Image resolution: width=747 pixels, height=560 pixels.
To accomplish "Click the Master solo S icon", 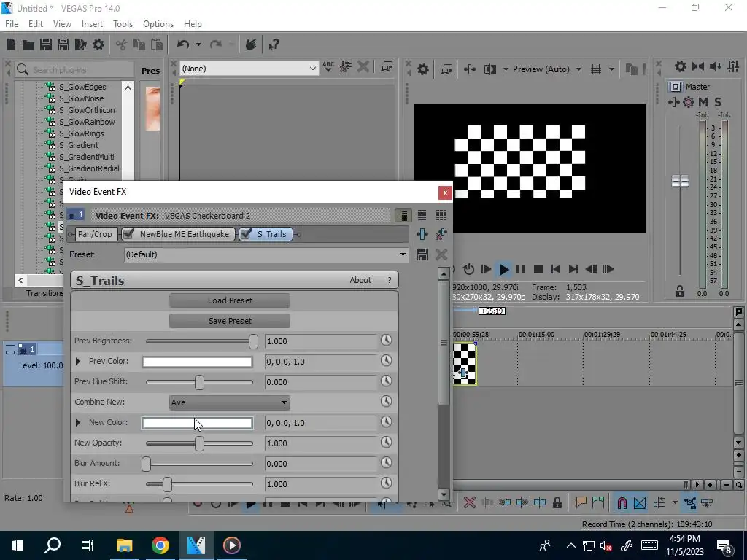I will click(718, 102).
